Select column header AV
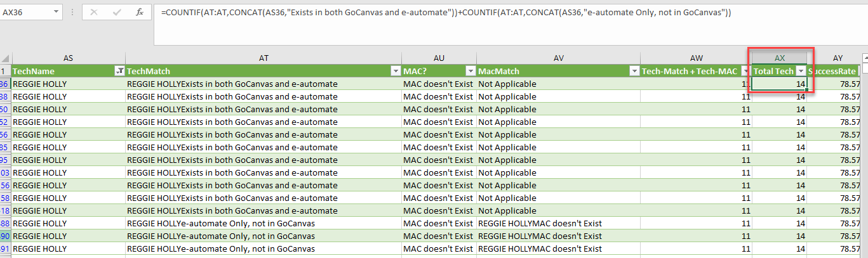The height and width of the screenshot is (258, 868). (x=559, y=58)
